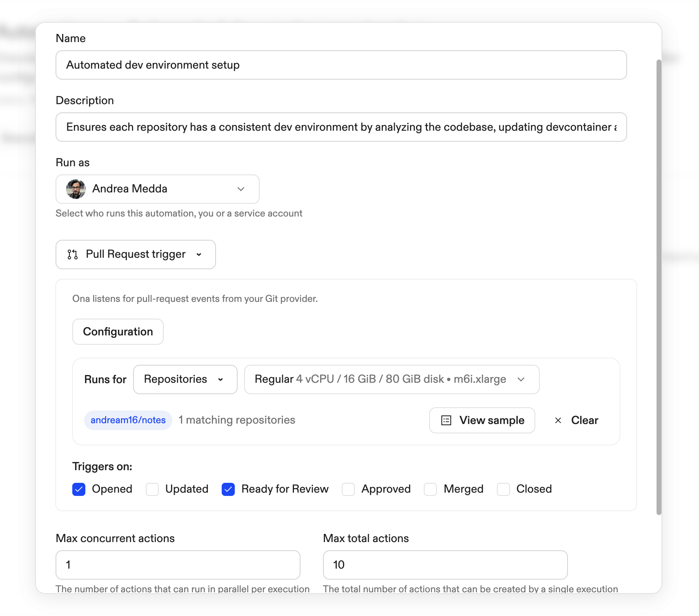The image size is (699, 616).
Task: Disable the Opened trigger checkbox
Action: 78,489
